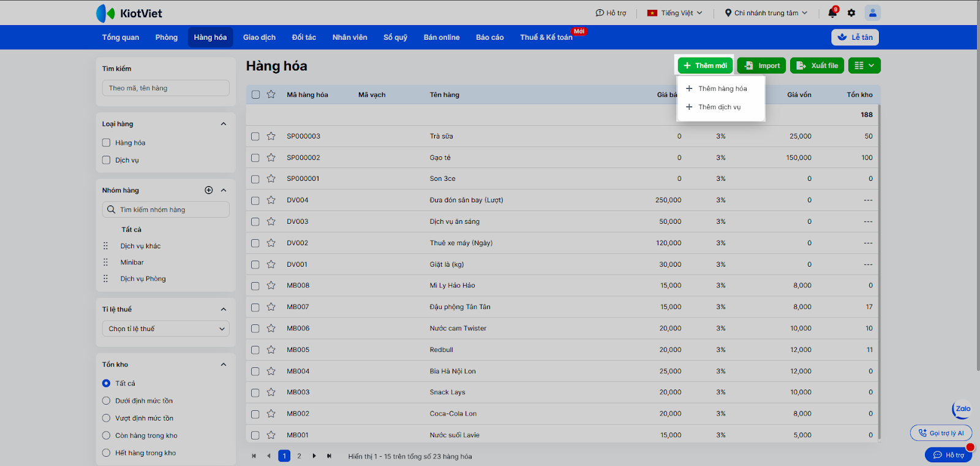Open the Chọn tỉ lệ thuế dropdown
980x466 pixels.
click(166, 329)
